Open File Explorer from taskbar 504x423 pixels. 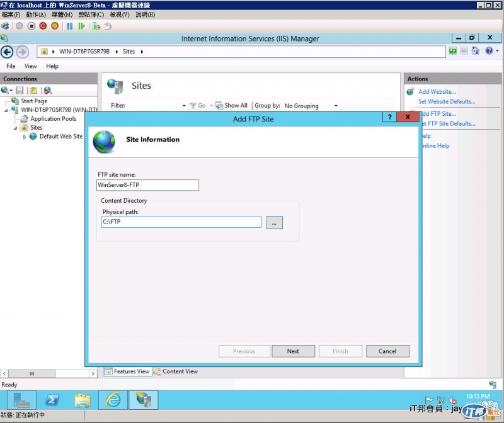coord(83,400)
